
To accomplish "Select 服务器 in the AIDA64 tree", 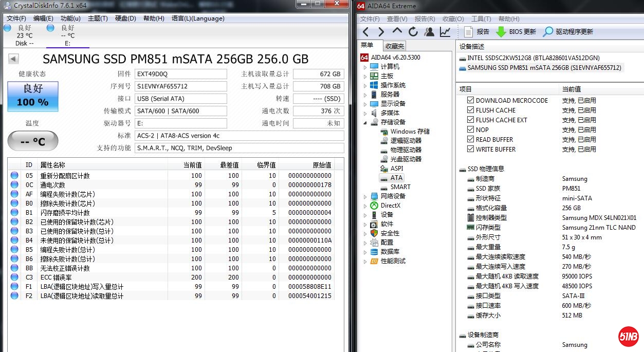I will click(390, 95).
